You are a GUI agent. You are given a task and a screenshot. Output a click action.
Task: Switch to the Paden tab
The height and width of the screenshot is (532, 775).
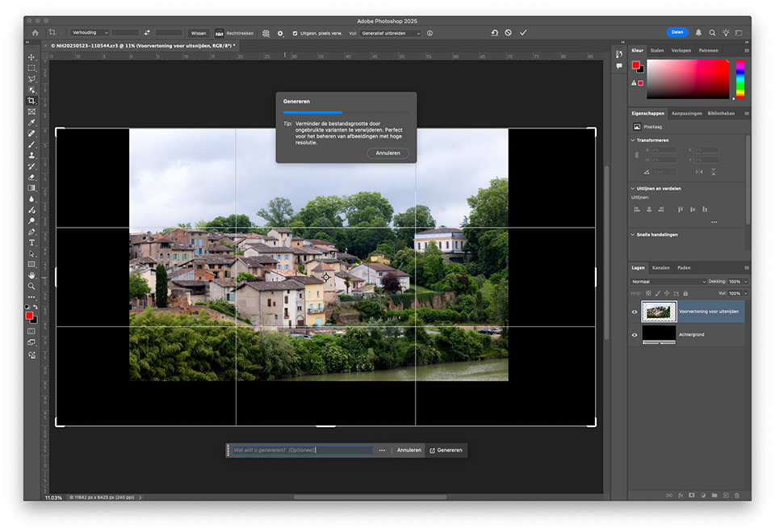click(x=684, y=268)
